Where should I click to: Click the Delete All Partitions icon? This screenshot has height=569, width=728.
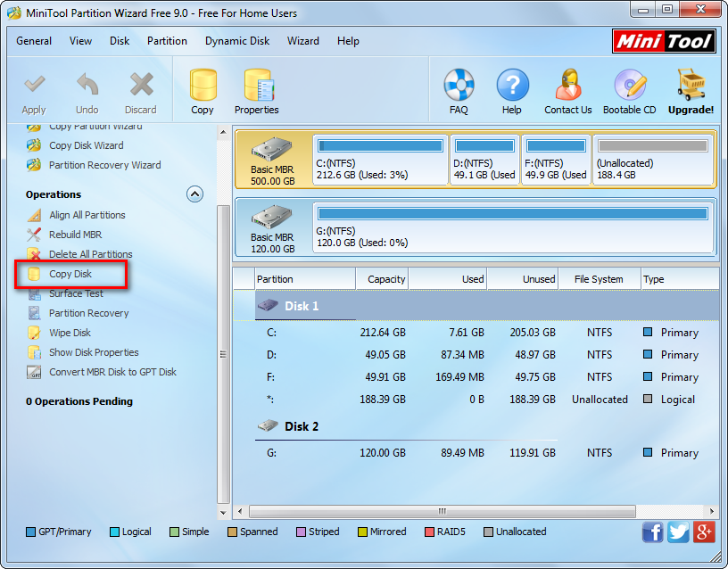(x=34, y=254)
